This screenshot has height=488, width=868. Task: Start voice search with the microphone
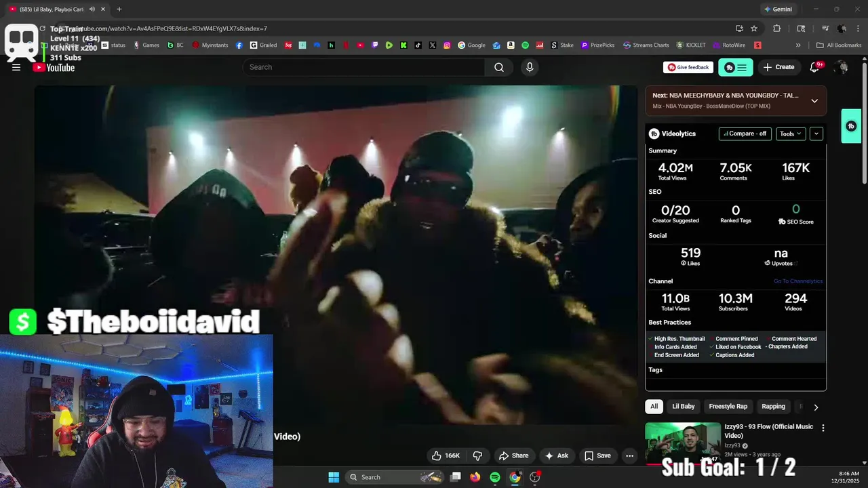pos(530,67)
